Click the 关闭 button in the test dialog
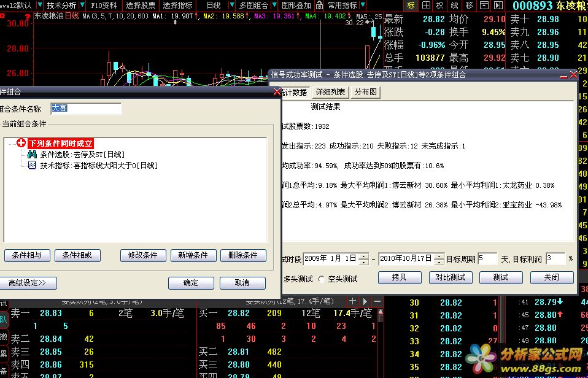This screenshot has height=378, width=588. point(552,277)
